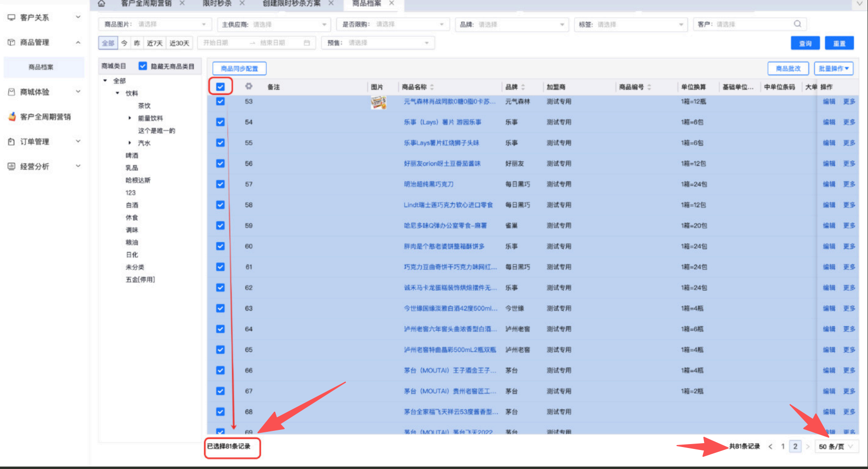
Task: Open 订单管理 in the sidebar menu
Action: pyautogui.click(x=43, y=142)
